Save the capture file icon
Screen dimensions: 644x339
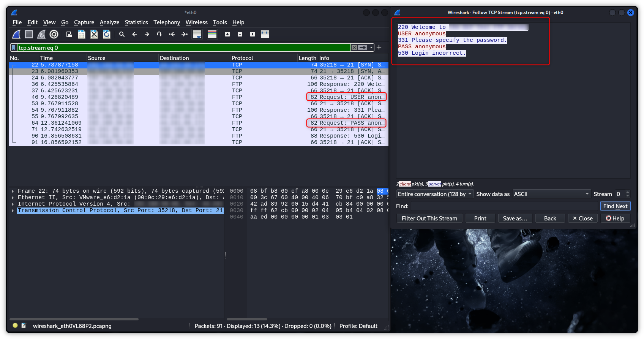[82, 34]
